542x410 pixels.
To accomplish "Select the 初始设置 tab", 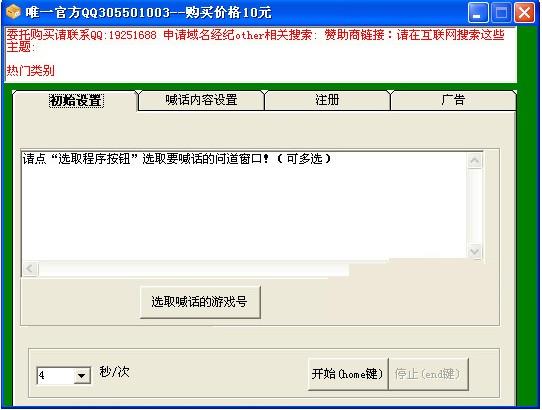I will coord(76,101).
